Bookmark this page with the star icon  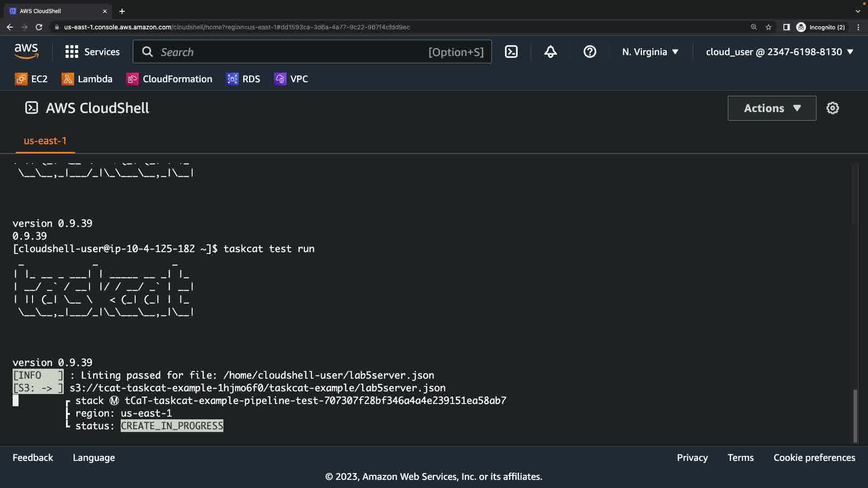pyautogui.click(x=769, y=27)
